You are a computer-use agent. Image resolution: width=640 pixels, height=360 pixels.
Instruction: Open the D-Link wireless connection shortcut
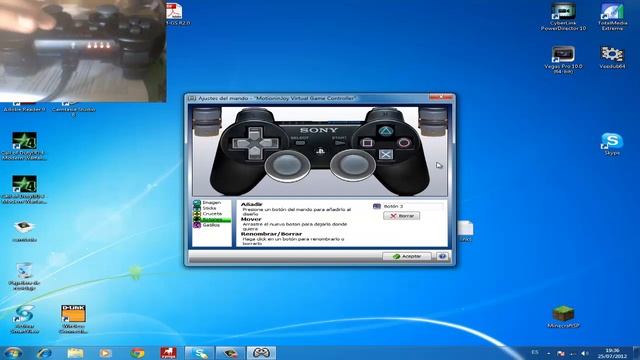coord(73,319)
